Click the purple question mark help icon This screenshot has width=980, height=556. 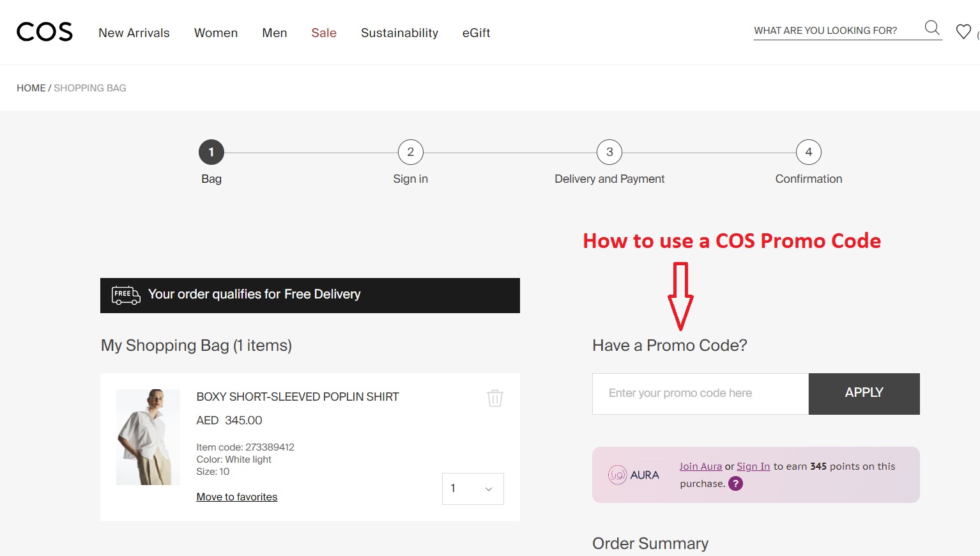click(x=735, y=483)
